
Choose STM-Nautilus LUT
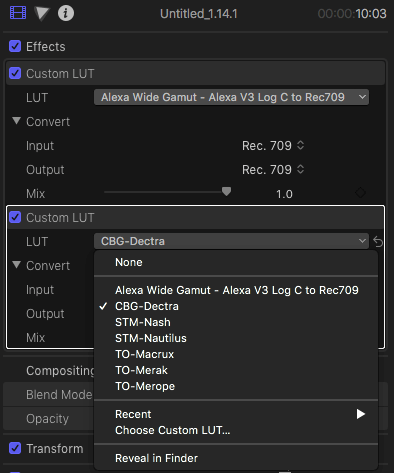pyautogui.click(x=236, y=338)
